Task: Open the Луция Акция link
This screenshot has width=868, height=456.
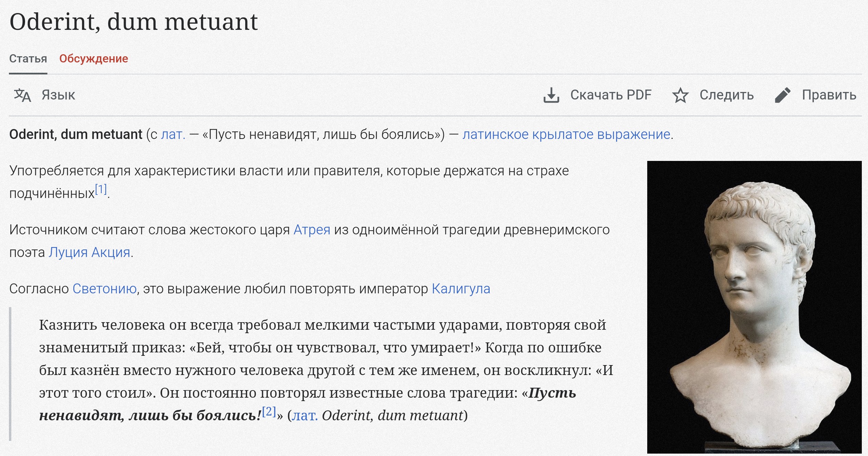Action: 89,253
